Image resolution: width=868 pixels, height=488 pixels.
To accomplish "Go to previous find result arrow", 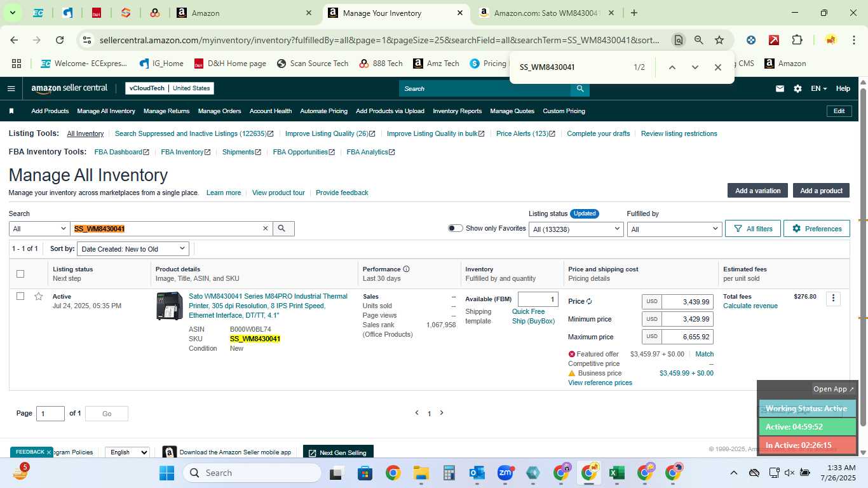I will [x=672, y=67].
